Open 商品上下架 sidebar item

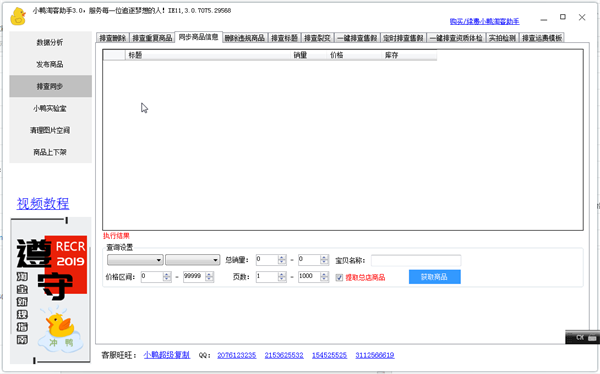pos(50,152)
